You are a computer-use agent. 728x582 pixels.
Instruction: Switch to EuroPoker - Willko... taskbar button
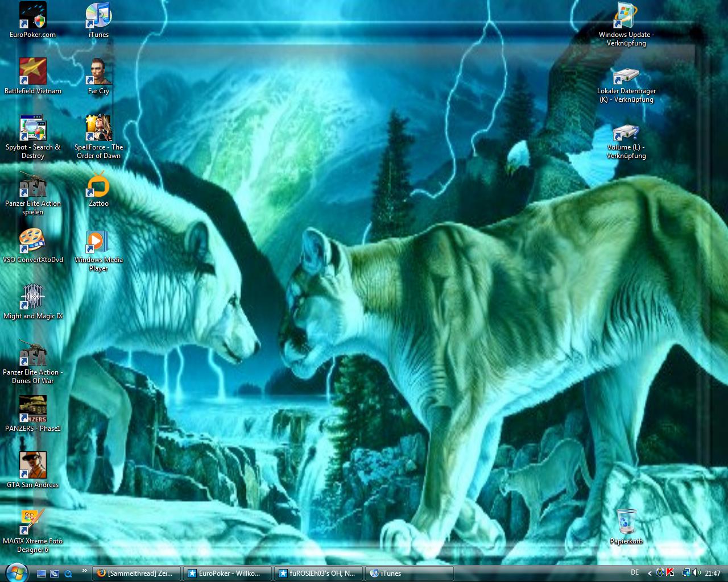click(227, 573)
